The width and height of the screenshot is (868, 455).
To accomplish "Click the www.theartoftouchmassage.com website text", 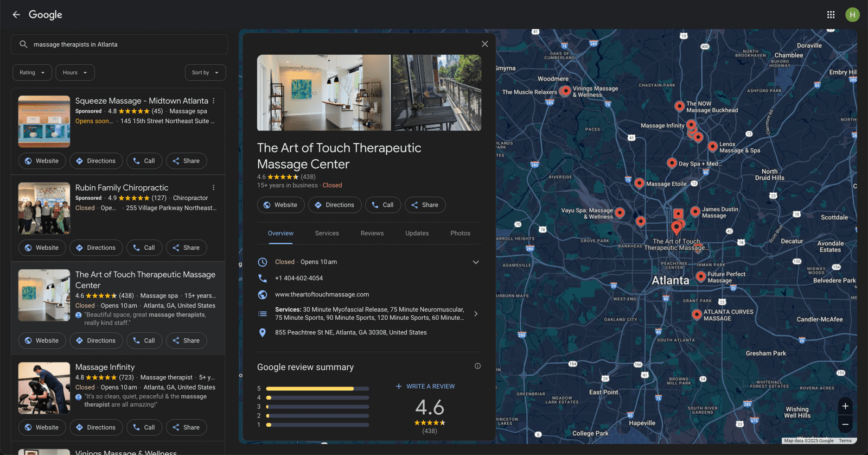I will tap(322, 294).
